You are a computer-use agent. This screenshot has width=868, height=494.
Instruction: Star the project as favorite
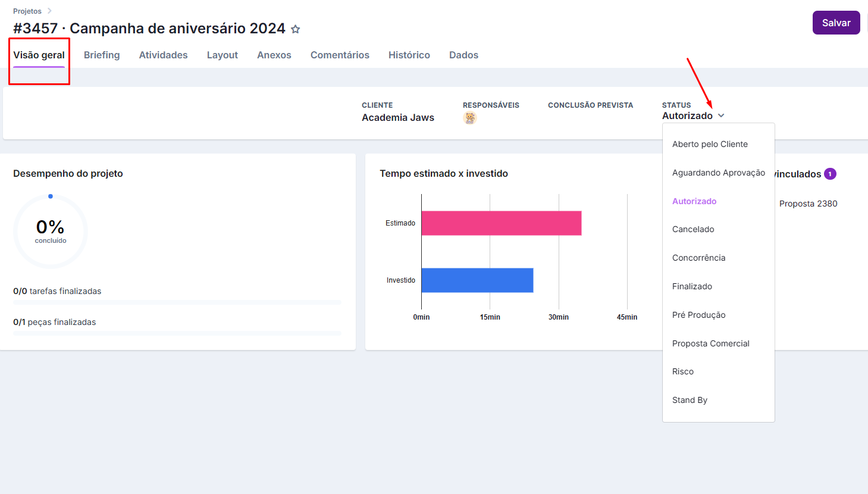(x=296, y=29)
